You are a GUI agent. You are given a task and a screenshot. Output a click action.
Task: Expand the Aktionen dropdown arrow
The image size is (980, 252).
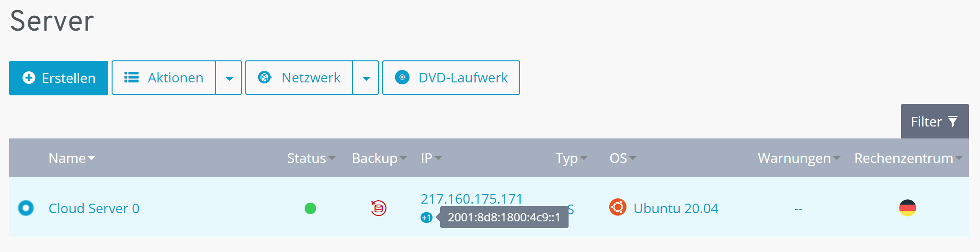229,78
